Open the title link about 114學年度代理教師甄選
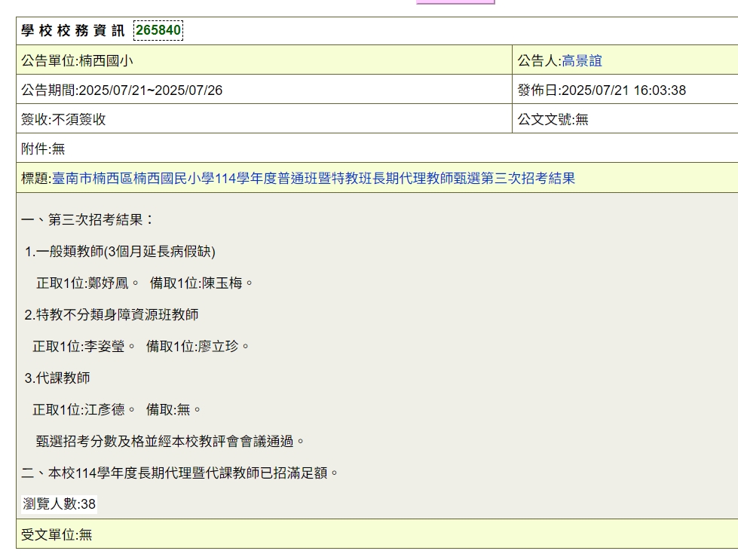Viewport: 738px width, 560px height. point(314,179)
